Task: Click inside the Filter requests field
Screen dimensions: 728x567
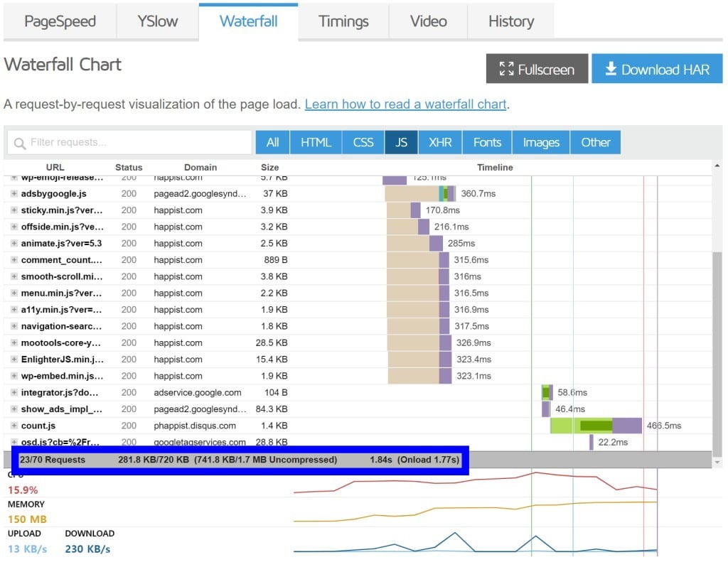Action: (x=135, y=143)
